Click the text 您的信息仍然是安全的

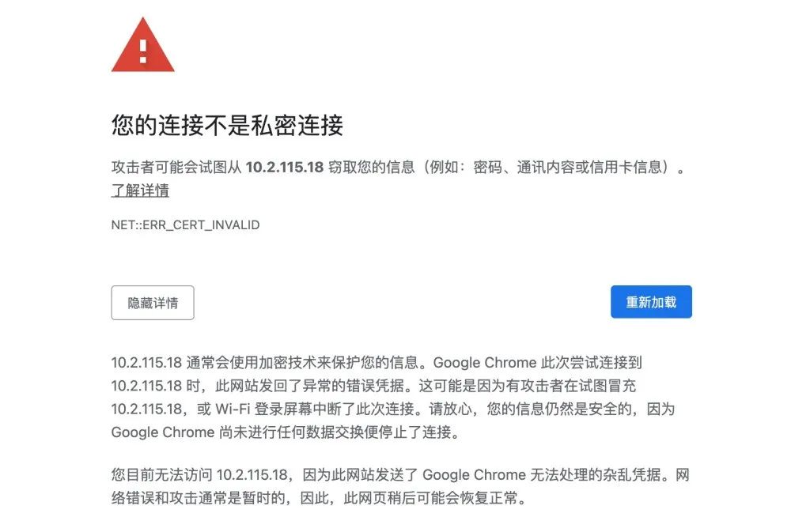(x=559, y=409)
